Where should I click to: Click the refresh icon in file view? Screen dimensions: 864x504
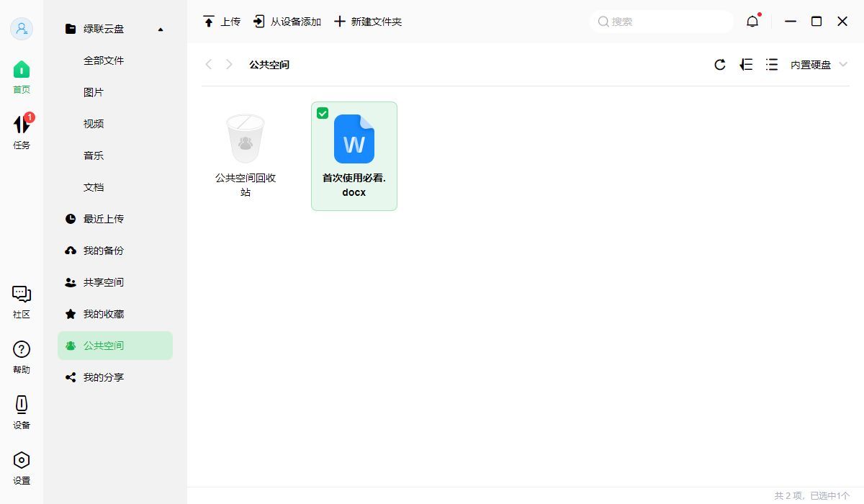(720, 64)
